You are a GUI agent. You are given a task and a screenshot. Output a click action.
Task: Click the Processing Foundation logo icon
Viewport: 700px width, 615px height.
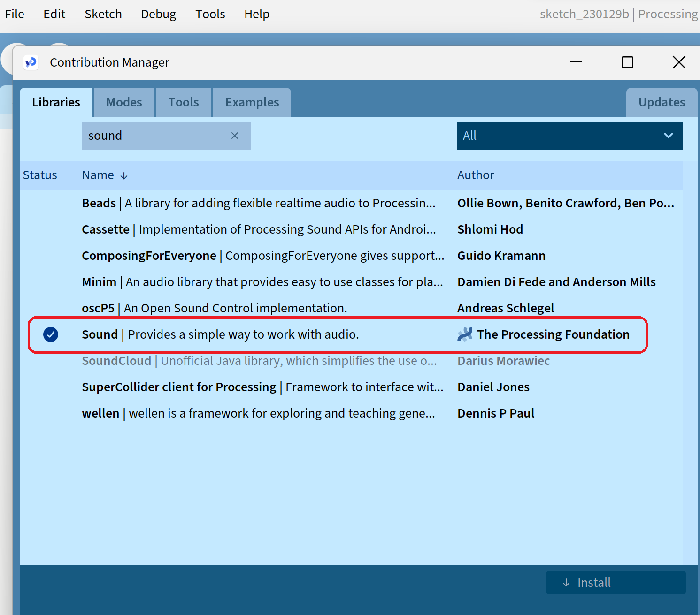pos(465,334)
